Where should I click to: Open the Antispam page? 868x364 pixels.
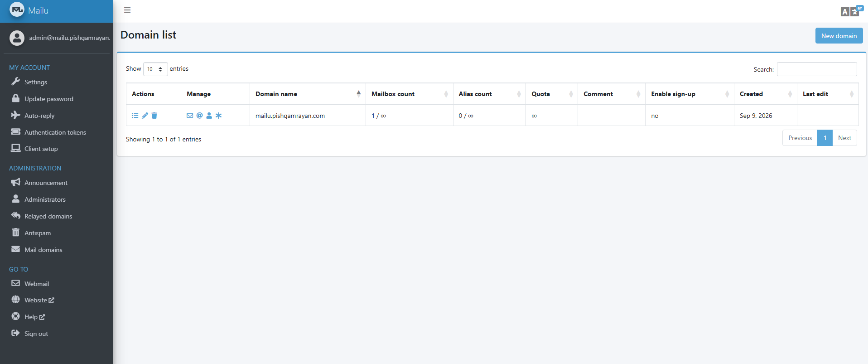pos(57,233)
